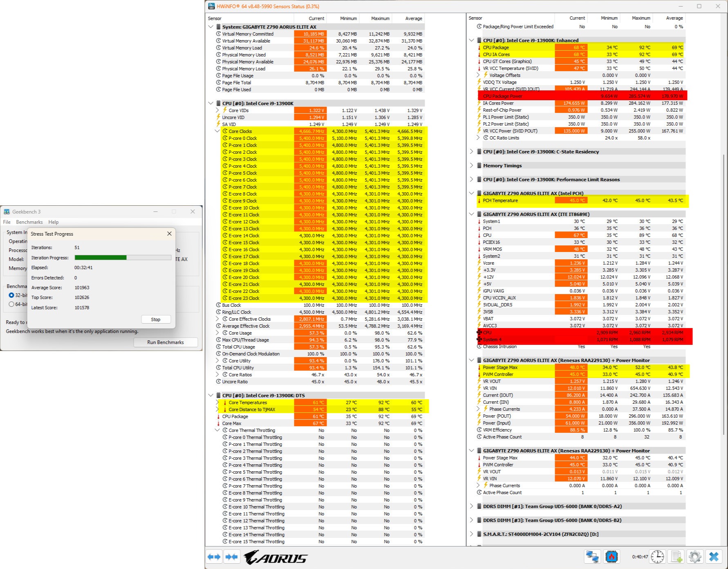Close the Stress Test Progress dialog
Screen dimensions: 728x569
[x=169, y=234]
